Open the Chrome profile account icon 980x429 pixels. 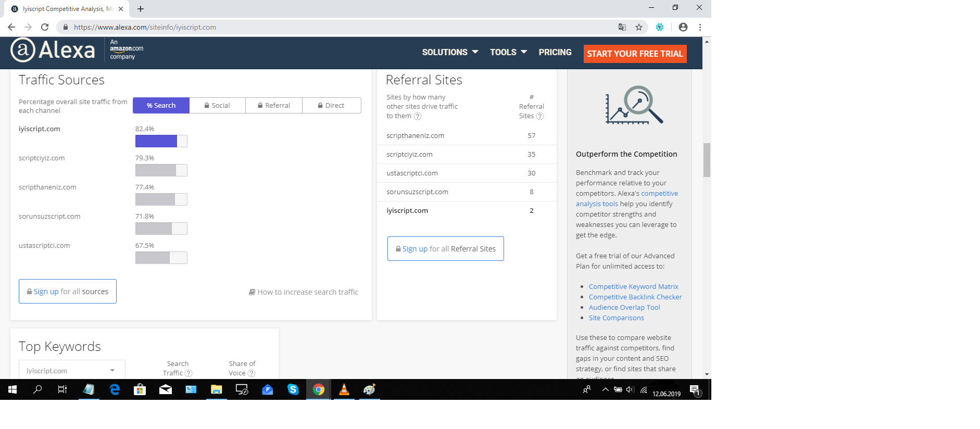(x=683, y=27)
